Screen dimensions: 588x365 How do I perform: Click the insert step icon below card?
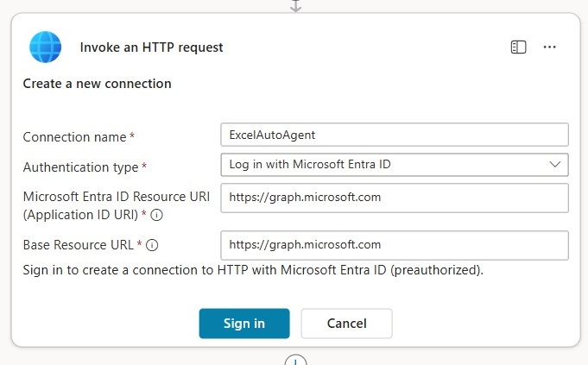pos(296,361)
